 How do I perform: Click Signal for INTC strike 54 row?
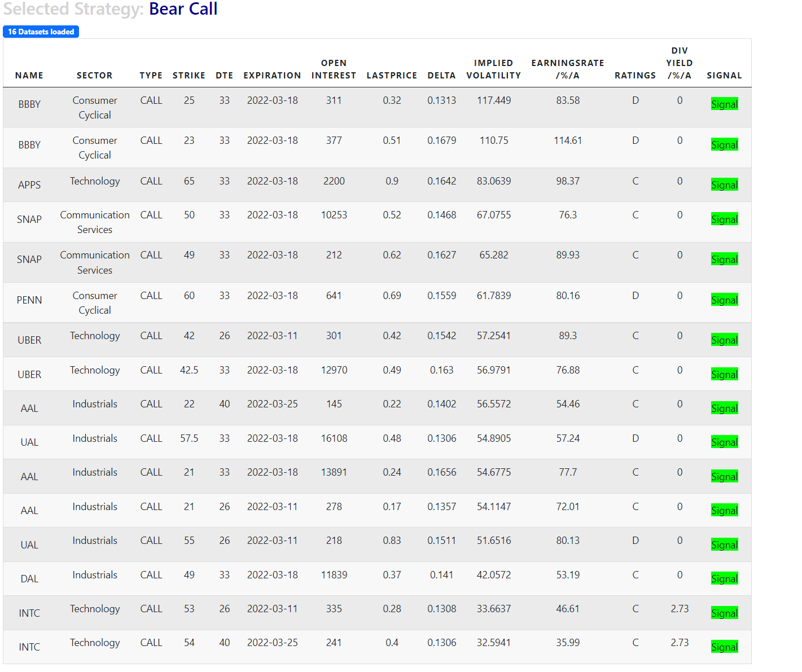724,647
